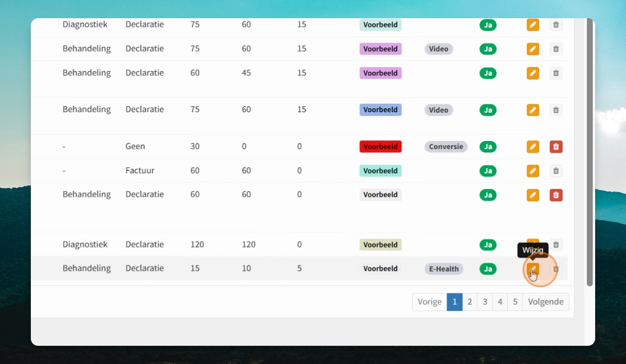
Task: Click the E-Health tag
Action: tap(444, 269)
